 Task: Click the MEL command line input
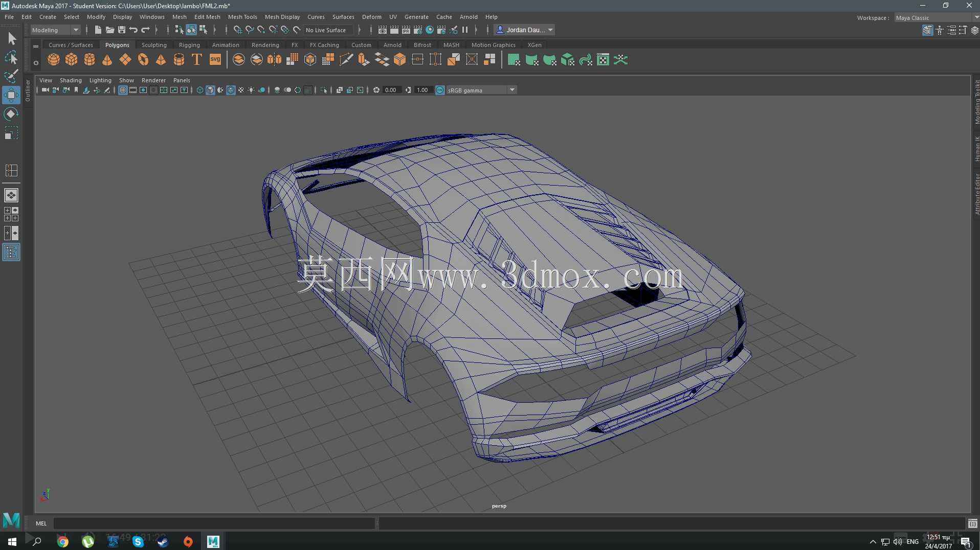click(x=214, y=523)
